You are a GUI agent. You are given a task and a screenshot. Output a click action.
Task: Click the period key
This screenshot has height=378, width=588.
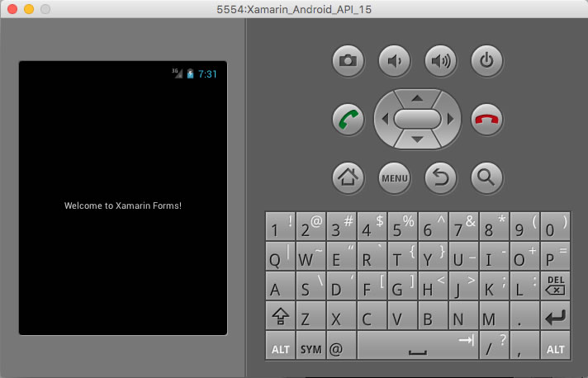click(524, 316)
